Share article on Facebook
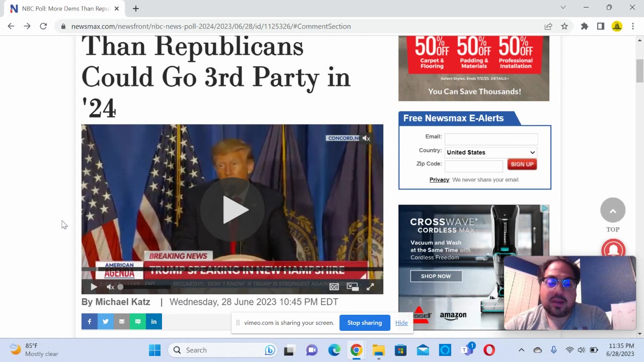This screenshot has height=362, width=644. pyautogui.click(x=90, y=321)
